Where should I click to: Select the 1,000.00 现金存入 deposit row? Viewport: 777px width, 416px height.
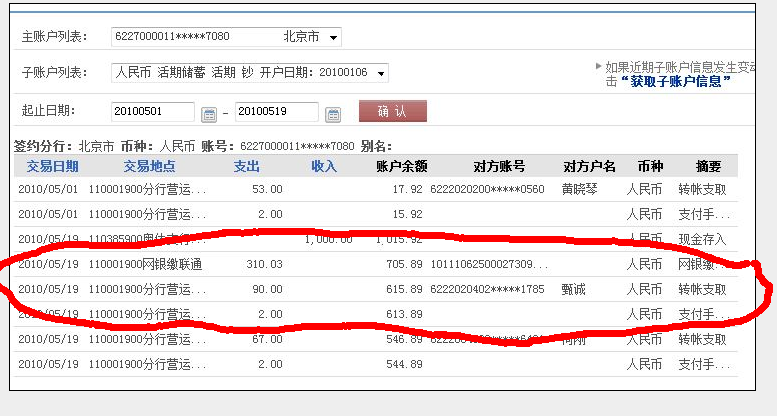pos(380,240)
